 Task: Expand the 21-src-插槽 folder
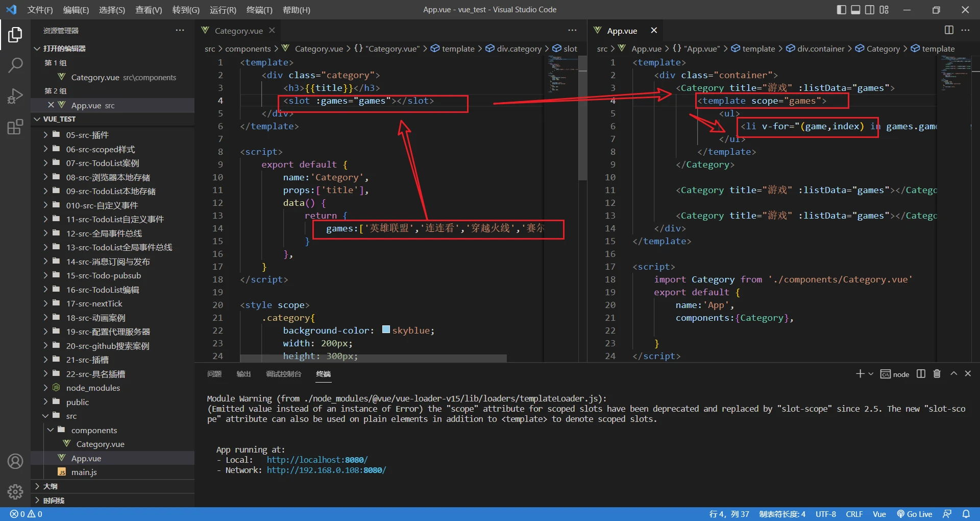click(x=87, y=360)
